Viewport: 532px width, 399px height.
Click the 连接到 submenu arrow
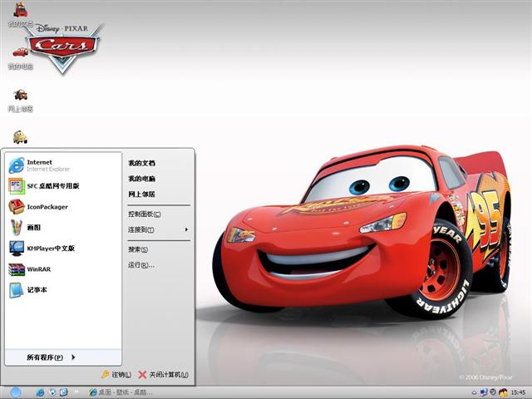point(186,229)
